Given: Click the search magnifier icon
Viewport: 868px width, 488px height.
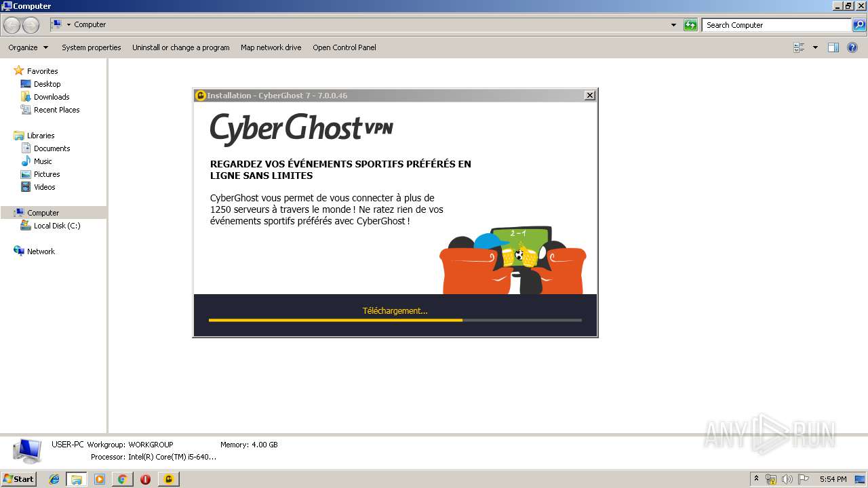Looking at the screenshot, I should (859, 25).
